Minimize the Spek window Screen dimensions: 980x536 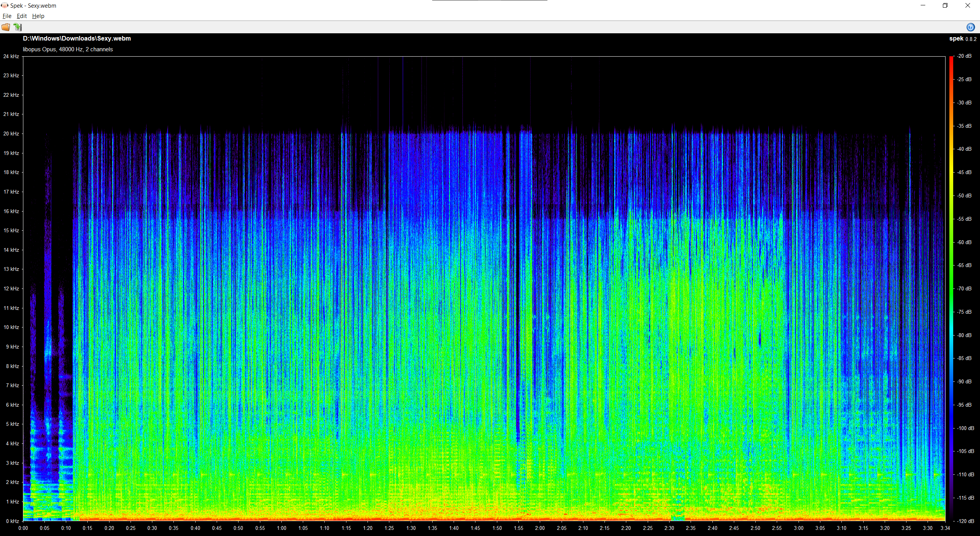click(923, 5)
